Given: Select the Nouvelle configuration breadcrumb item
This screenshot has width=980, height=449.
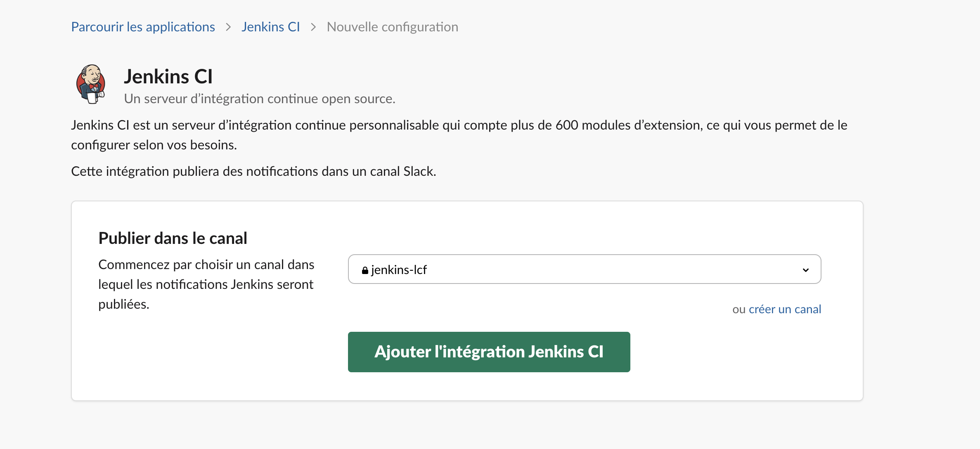Looking at the screenshot, I should tap(392, 27).
